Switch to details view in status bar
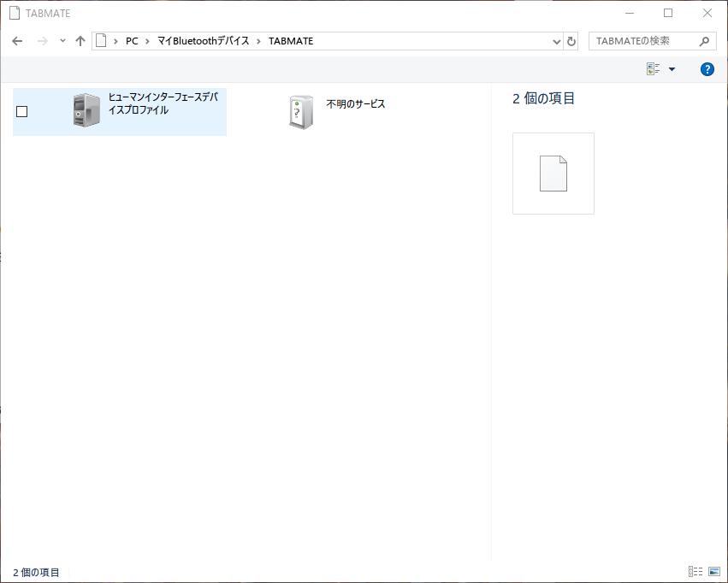728x583 pixels. pyautogui.click(x=695, y=571)
